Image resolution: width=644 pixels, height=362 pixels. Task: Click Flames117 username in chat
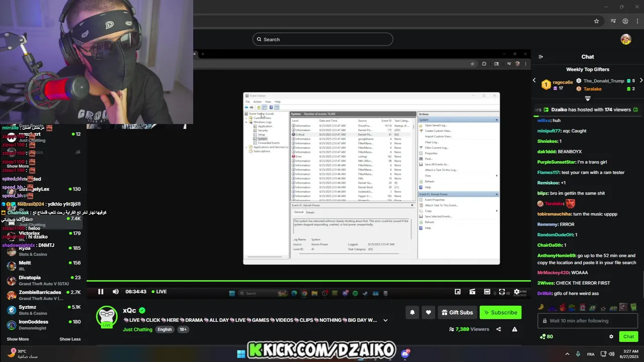(x=548, y=172)
